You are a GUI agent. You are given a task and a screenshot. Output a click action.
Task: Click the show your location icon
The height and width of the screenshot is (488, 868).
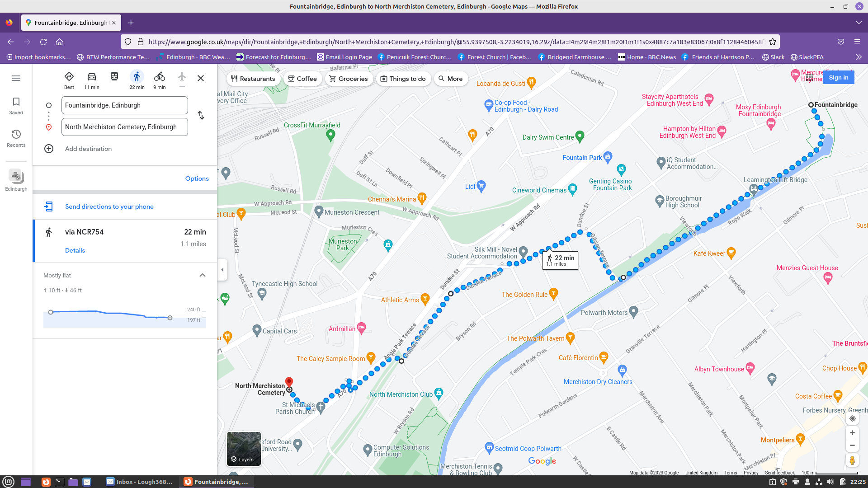[x=852, y=418]
